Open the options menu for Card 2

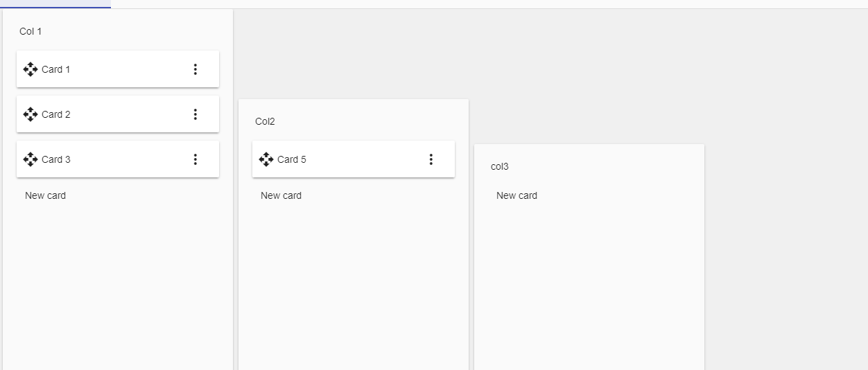click(x=195, y=114)
